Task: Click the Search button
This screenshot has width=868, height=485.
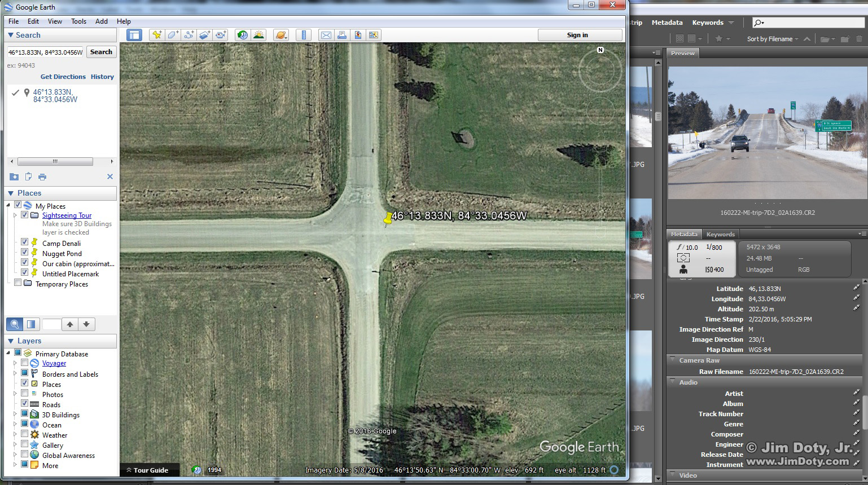Action: [101, 52]
